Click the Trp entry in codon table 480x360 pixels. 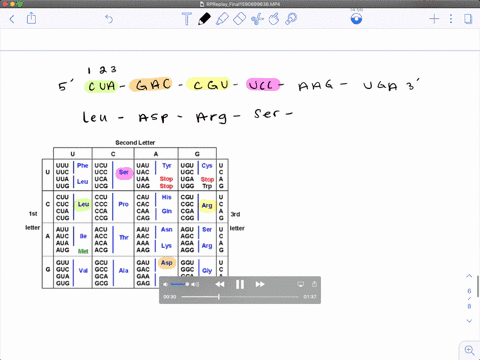click(x=207, y=186)
